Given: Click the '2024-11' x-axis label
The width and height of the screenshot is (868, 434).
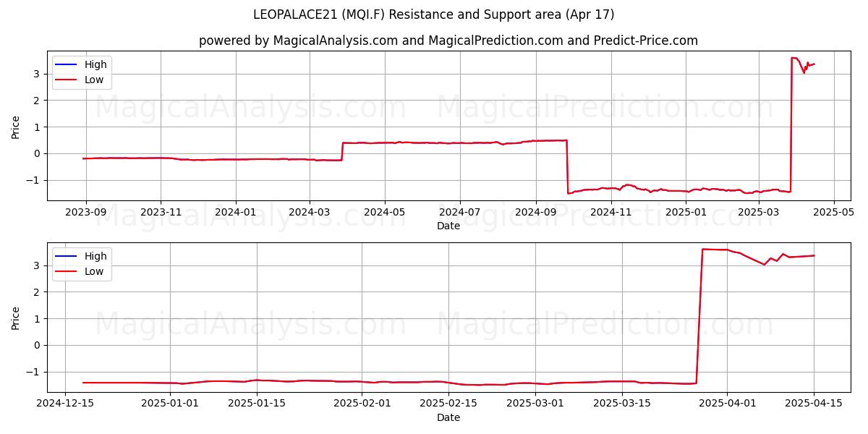Looking at the screenshot, I should pos(611,213).
